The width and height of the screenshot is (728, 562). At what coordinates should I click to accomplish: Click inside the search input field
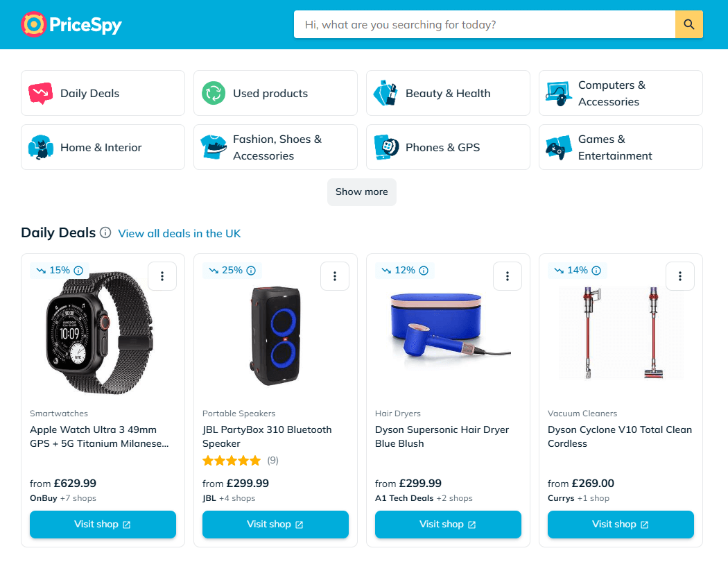click(485, 24)
